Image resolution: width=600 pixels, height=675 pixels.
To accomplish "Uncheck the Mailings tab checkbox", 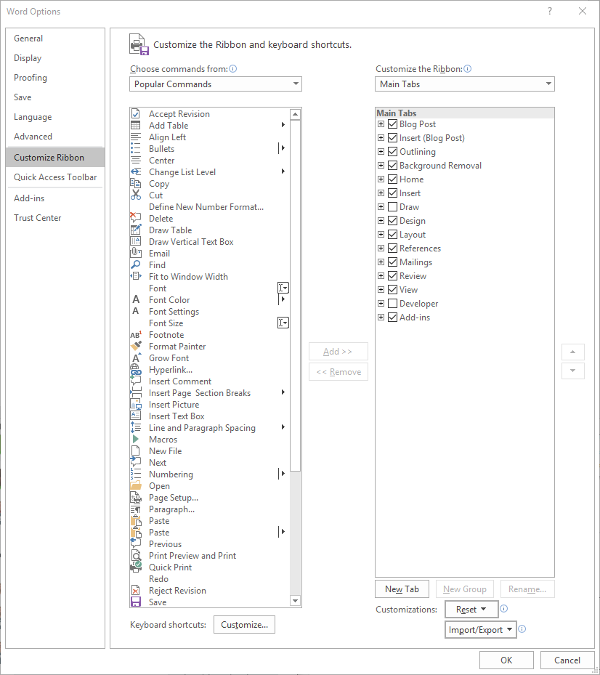I will [392, 262].
